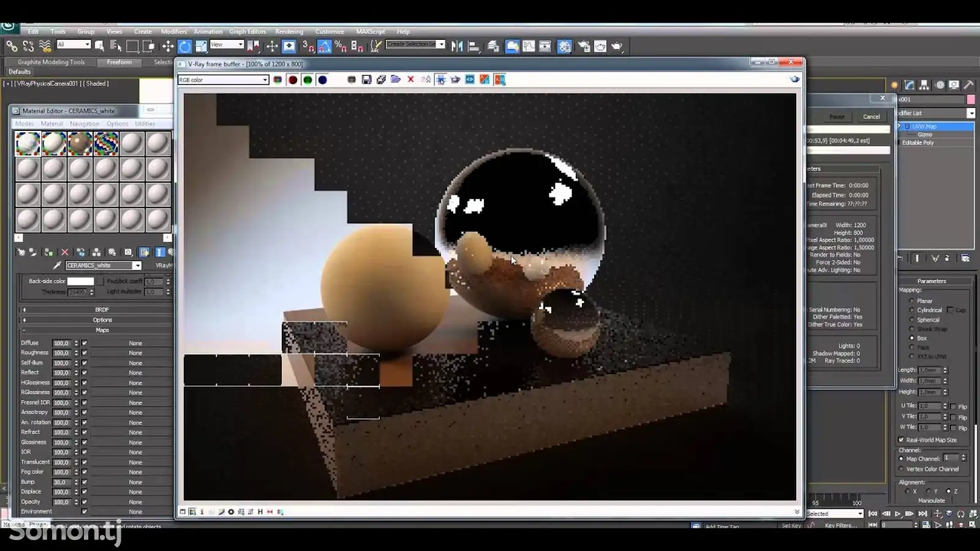Select the brown material sample sphere
The image size is (980, 551).
(80, 144)
